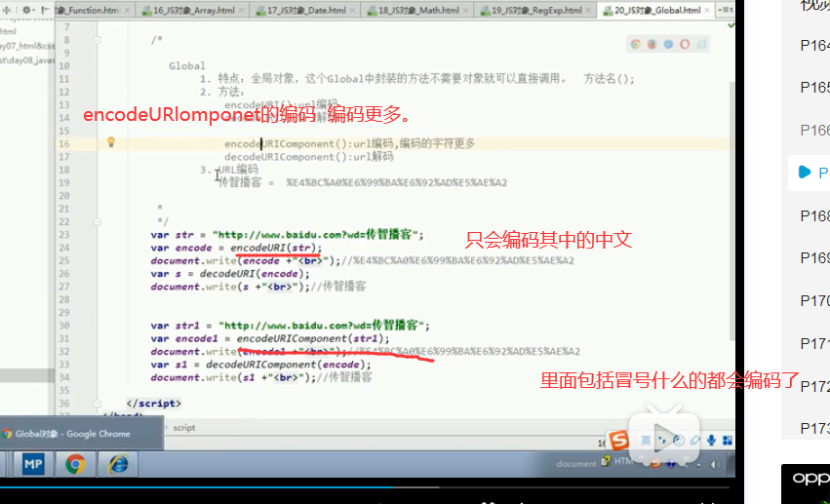Open video P172 in the playlist
Viewport: 830px width, 504px height.
click(x=814, y=387)
